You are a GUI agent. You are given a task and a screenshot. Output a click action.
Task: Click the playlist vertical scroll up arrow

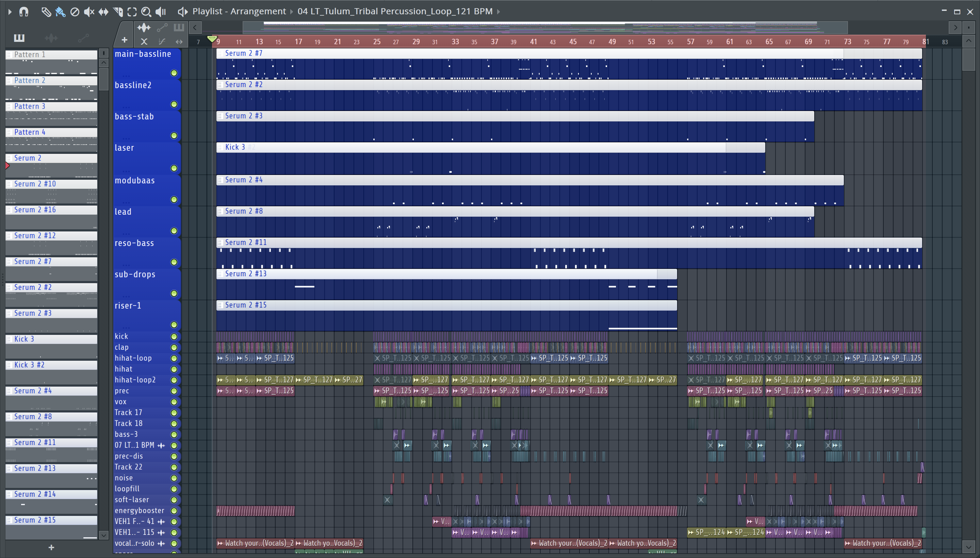tap(968, 41)
